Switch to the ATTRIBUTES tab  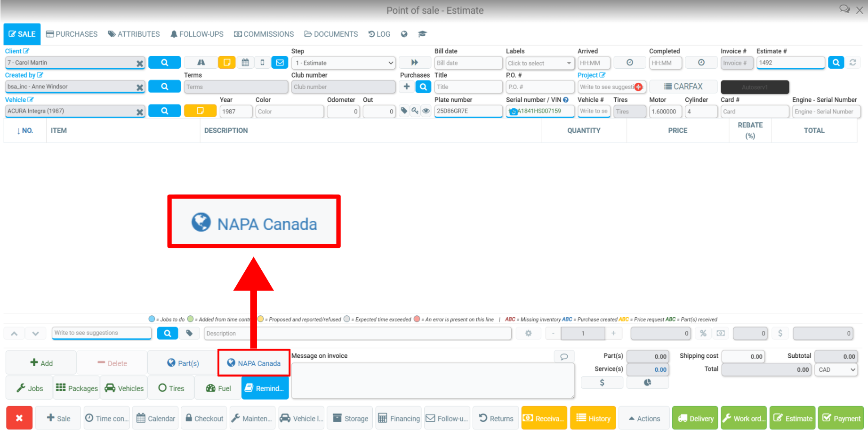(134, 34)
